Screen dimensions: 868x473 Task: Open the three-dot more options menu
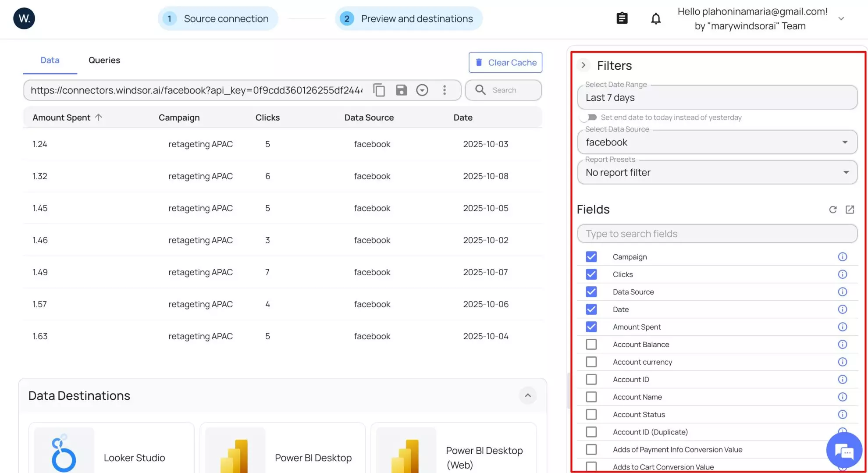[444, 90]
